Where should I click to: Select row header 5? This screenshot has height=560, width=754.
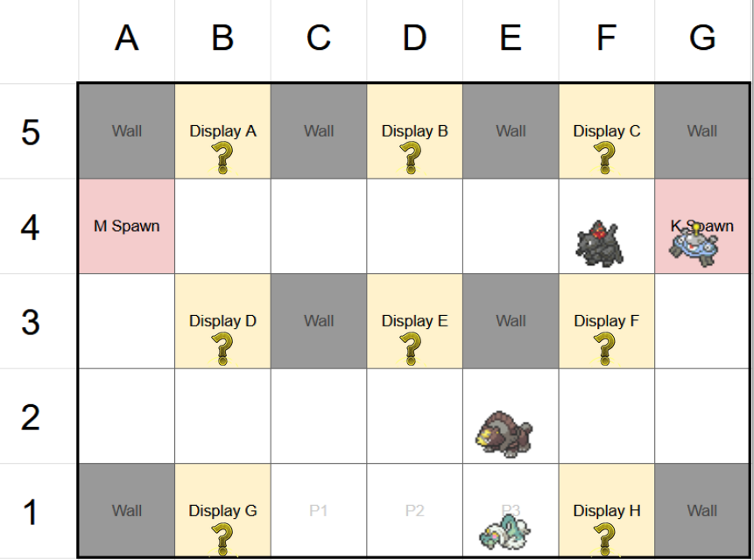(32, 132)
